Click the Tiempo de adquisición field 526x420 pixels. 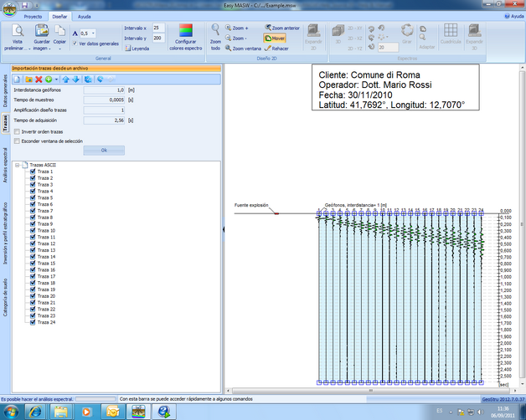(104, 120)
